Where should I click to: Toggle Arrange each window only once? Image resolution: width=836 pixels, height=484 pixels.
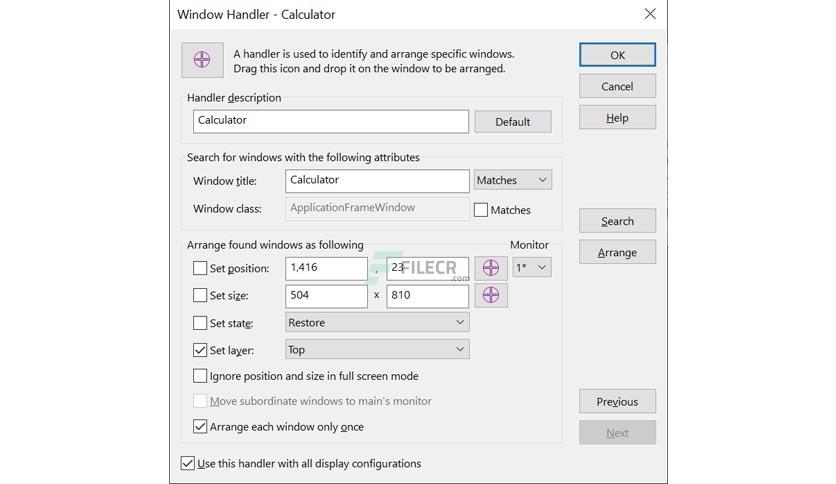(x=200, y=426)
